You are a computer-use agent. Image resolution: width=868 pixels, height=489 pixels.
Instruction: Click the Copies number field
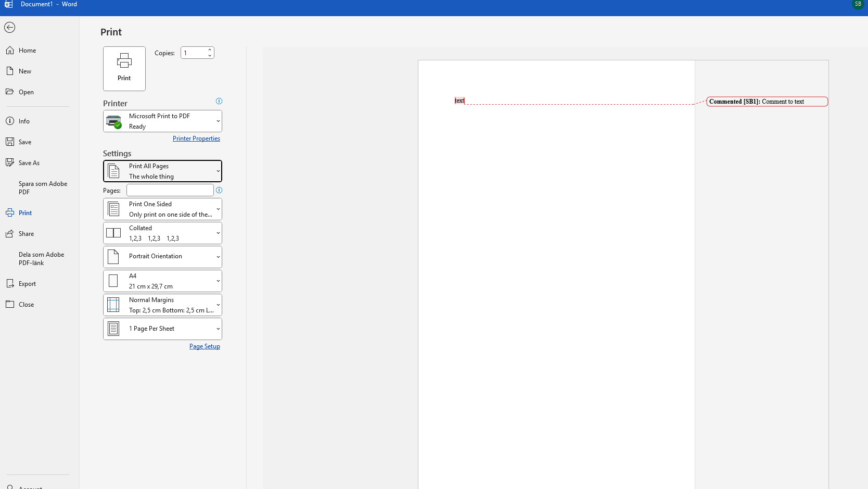194,53
